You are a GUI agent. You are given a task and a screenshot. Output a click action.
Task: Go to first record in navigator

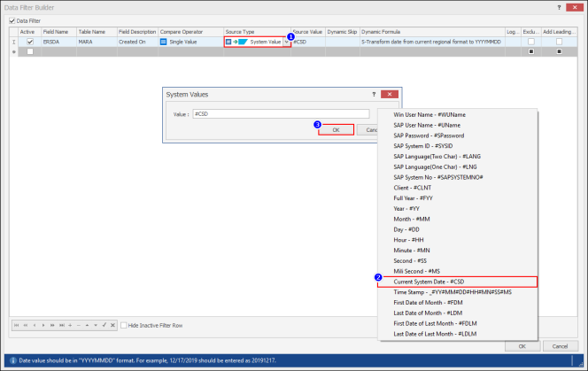pos(17,325)
